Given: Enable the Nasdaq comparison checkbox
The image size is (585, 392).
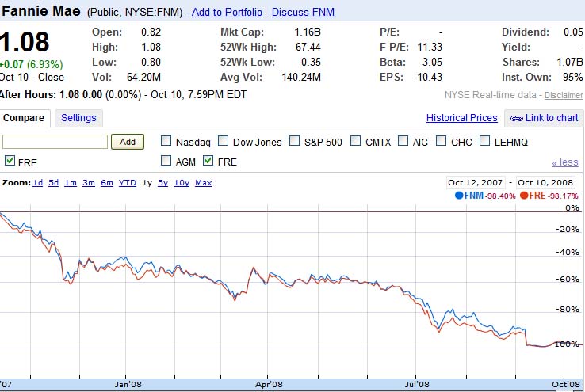Looking at the screenshot, I should tap(166, 141).
